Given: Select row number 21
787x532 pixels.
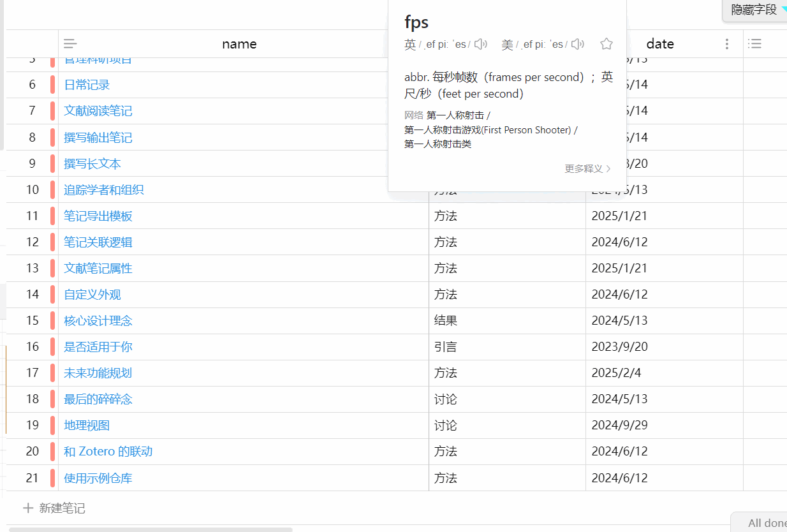Looking at the screenshot, I should (x=32, y=478).
